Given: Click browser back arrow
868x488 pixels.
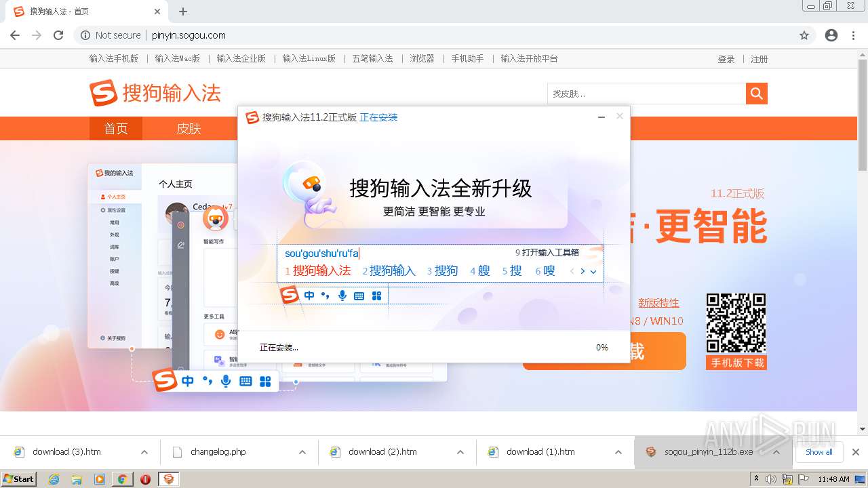Looking at the screenshot, I should point(15,35).
